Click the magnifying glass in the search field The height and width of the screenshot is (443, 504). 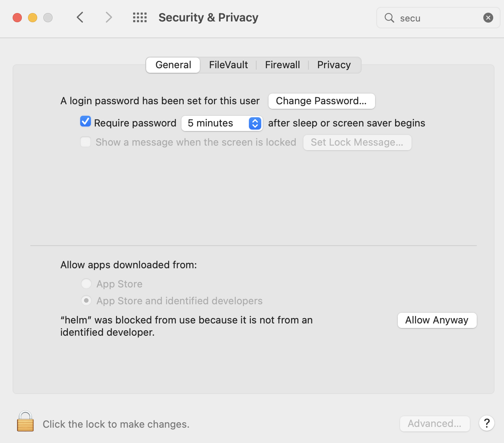389,18
